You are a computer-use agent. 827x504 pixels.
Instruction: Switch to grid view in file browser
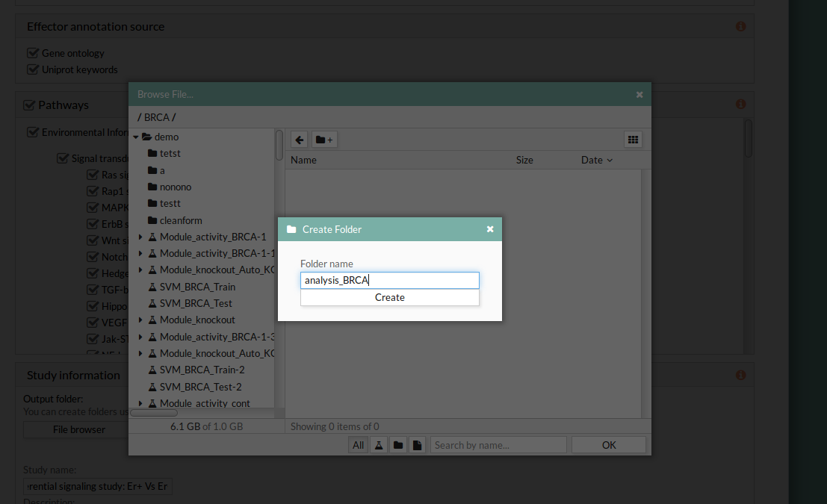click(x=633, y=140)
